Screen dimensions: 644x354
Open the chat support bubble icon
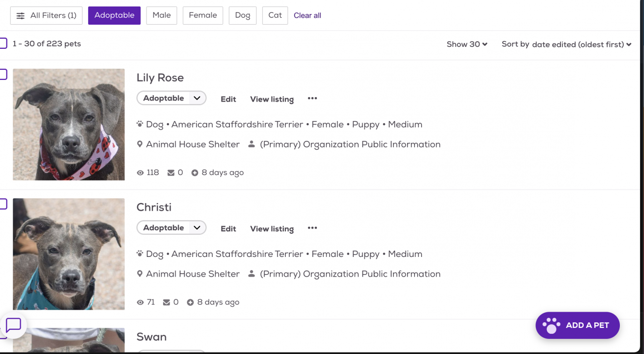[x=14, y=325]
